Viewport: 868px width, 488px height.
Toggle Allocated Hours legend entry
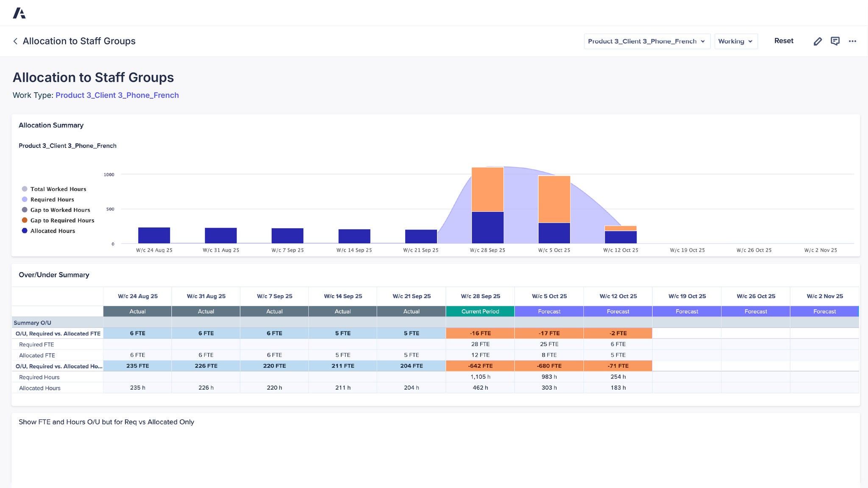click(x=48, y=231)
